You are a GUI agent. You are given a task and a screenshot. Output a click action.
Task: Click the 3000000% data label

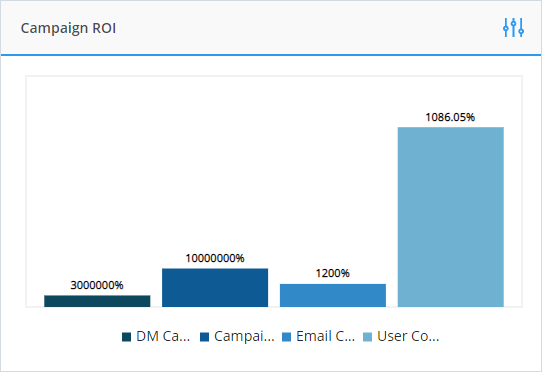[x=97, y=285]
